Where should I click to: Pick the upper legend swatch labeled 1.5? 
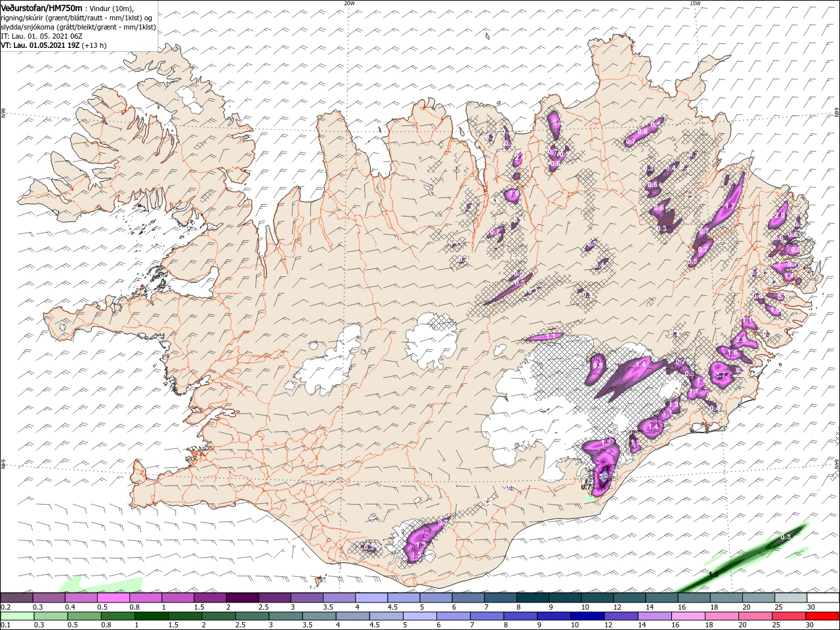(x=209, y=598)
